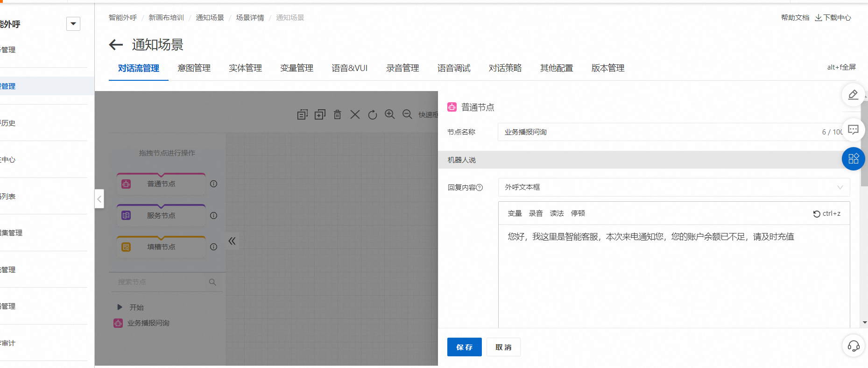Click the info icon next to 服务节点
The height and width of the screenshot is (368, 868).
pos(213,215)
